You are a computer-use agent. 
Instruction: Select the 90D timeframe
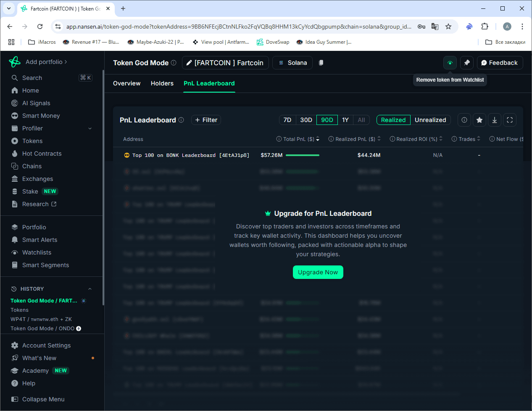click(327, 120)
